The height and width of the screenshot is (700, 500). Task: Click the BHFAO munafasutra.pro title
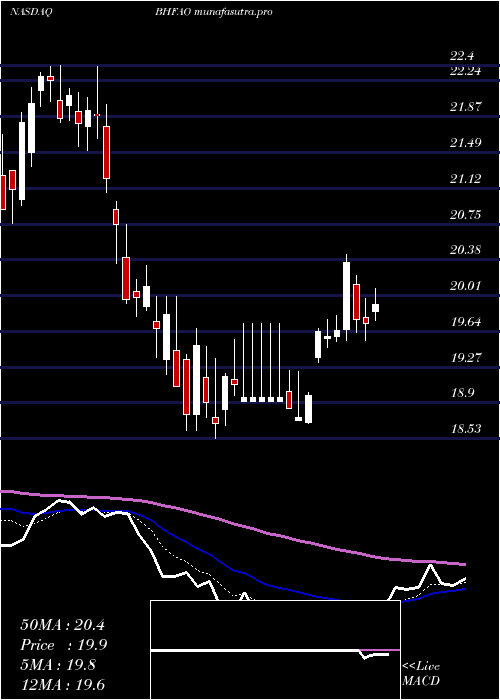[214, 12]
